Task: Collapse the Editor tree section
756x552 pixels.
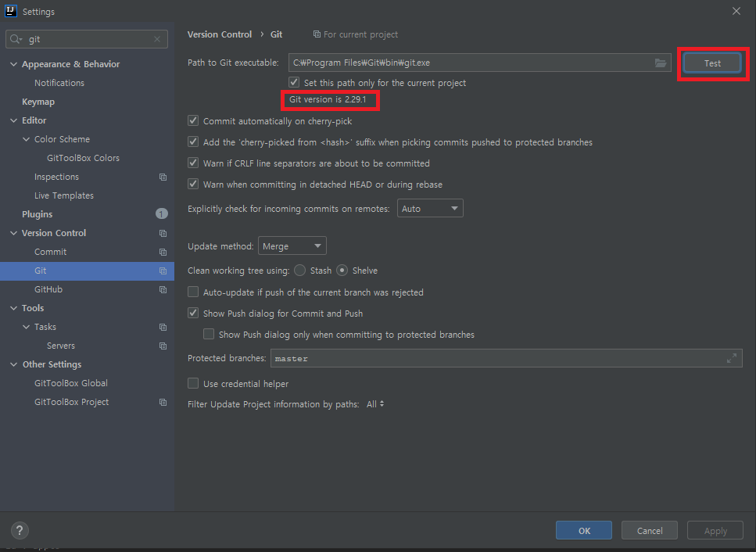Action: point(13,120)
